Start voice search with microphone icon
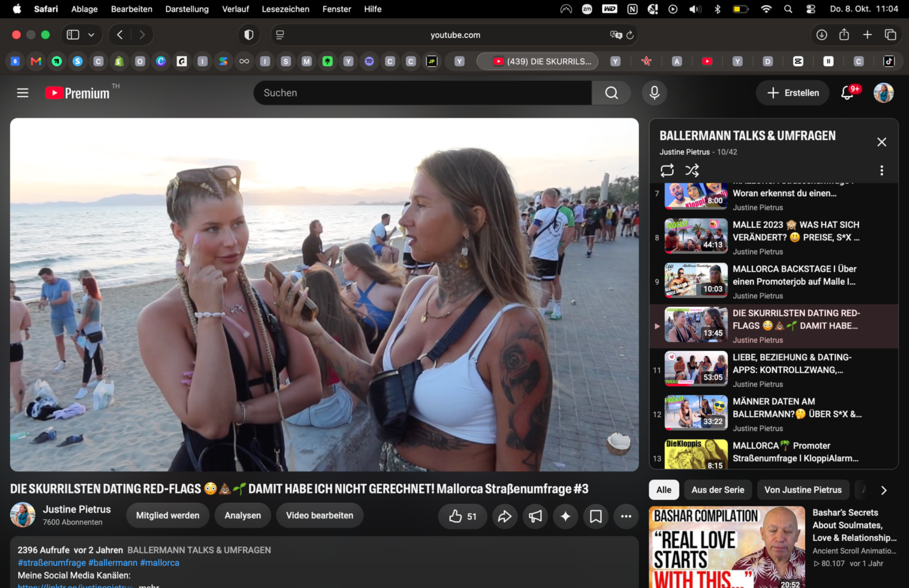Viewport: 909px width, 588px height. (654, 93)
